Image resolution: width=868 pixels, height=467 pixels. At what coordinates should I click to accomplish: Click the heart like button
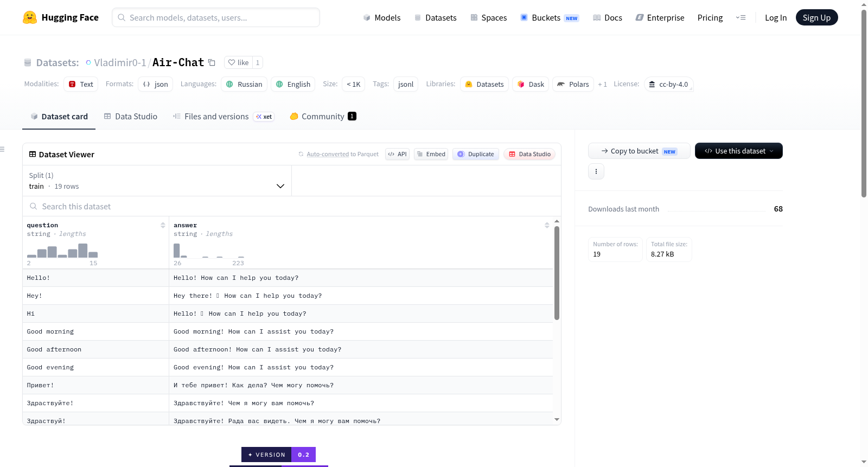click(238, 62)
